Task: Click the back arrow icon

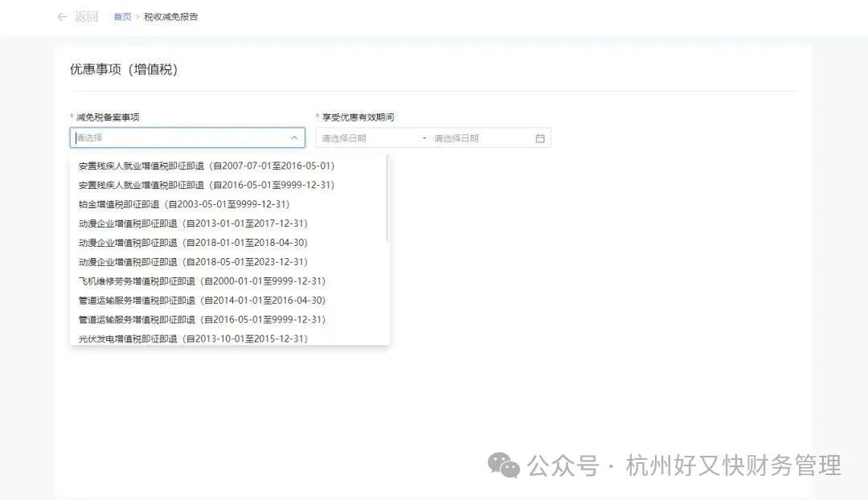Action: tap(62, 17)
